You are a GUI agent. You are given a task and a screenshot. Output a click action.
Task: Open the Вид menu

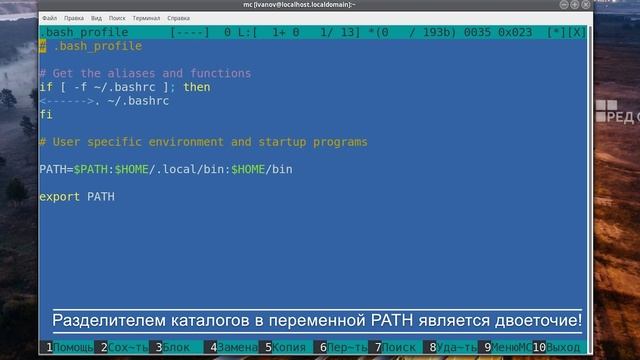pyautogui.click(x=96, y=18)
